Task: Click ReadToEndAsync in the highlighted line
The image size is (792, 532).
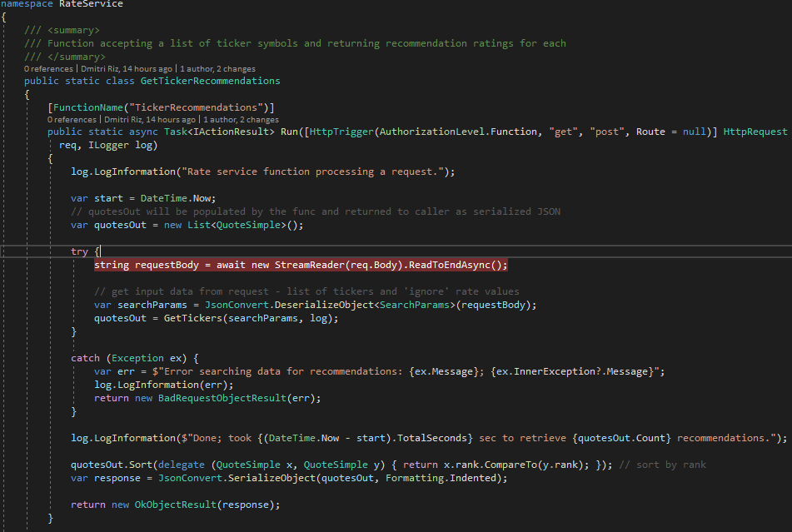Action: (449, 265)
